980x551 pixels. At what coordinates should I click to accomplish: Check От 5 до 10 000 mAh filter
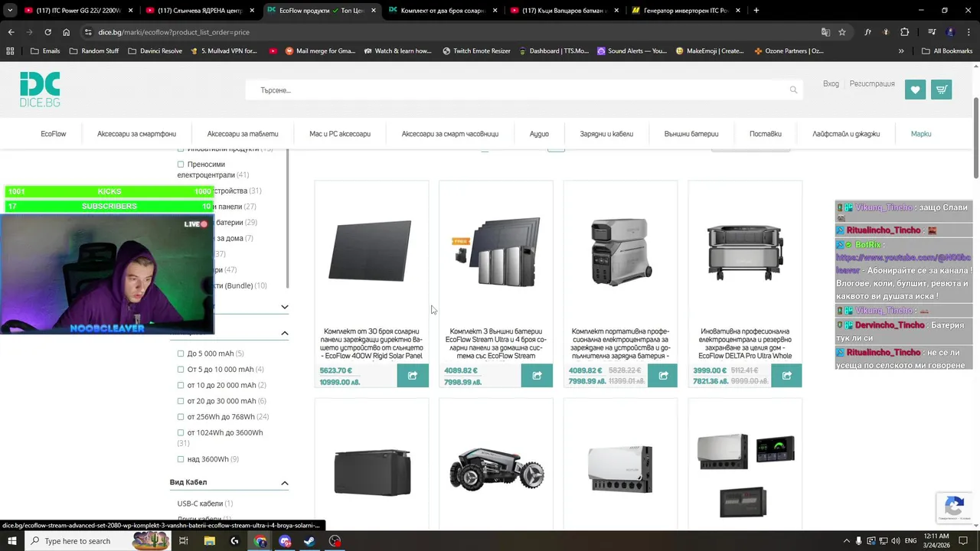(181, 370)
